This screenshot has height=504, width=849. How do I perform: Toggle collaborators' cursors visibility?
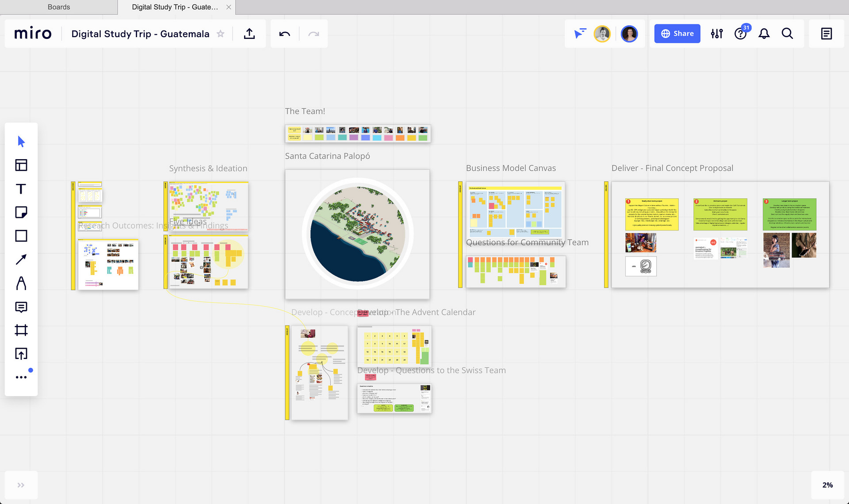[580, 34]
